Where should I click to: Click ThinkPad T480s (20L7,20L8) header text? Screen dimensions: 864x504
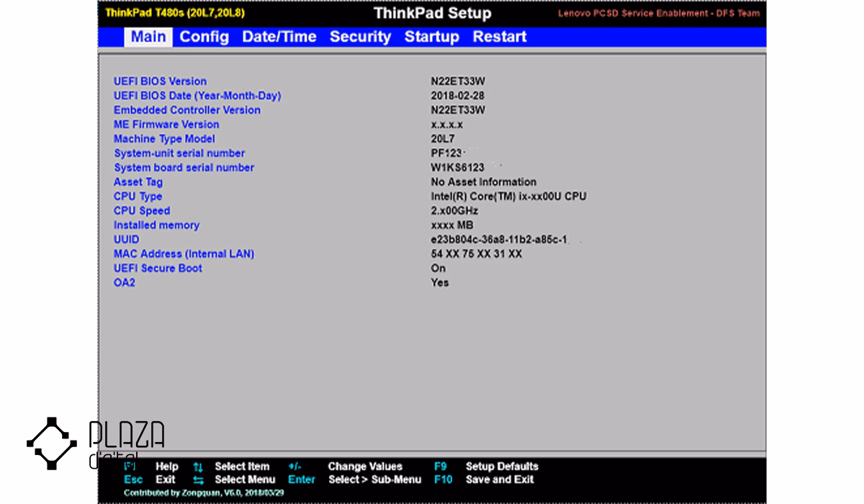tap(175, 13)
